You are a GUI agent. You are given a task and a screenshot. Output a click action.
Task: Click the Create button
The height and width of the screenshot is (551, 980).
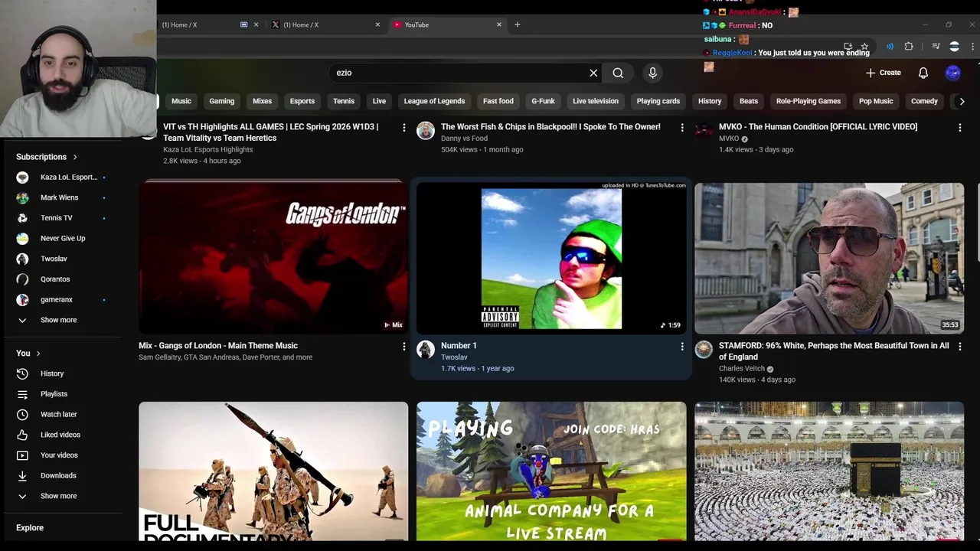click(884, 73)
